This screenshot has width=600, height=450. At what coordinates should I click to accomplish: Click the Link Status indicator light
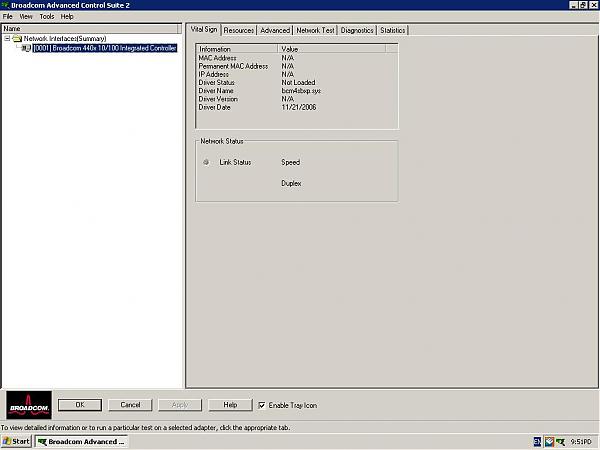[206, 162]
